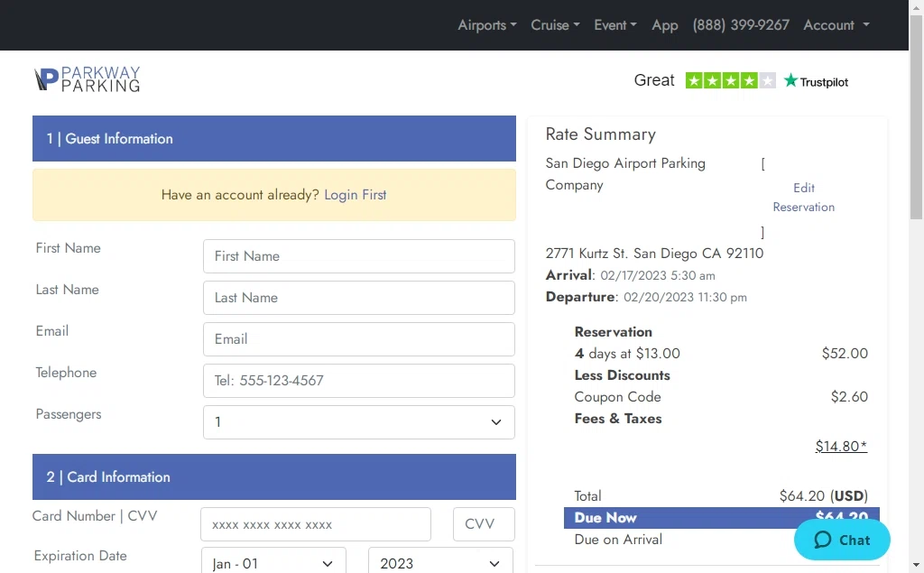Click Edit Reservation link
This screenshot has height=573, width=924.
click(803, 198)
